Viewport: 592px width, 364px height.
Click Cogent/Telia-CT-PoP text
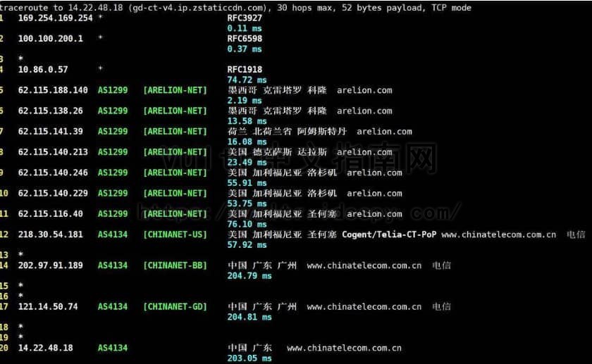point(389,234)
